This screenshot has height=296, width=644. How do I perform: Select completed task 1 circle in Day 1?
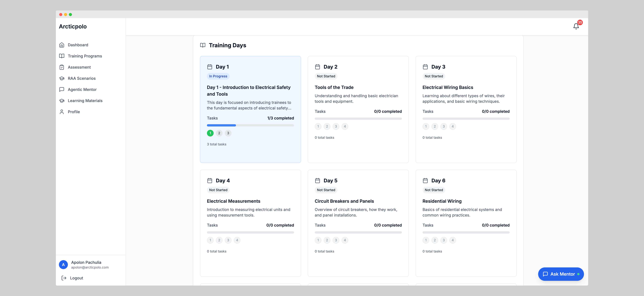[210, 133]
